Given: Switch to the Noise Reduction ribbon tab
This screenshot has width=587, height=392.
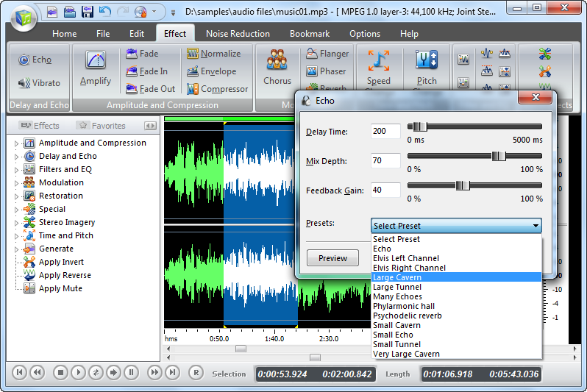Looking at the screenshot, I should (x=238, y=34).
